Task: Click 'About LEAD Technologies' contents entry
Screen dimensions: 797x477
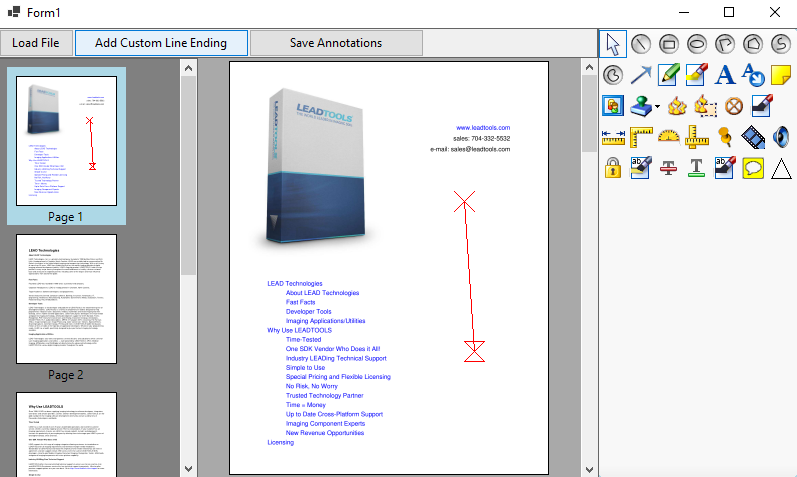Action: (x=322, y=292)
